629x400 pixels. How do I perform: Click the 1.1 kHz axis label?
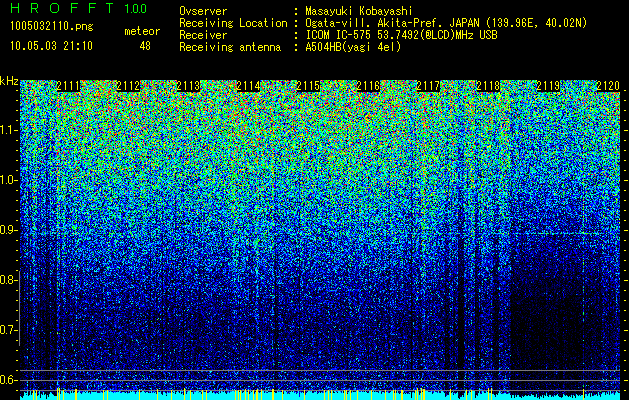[x=9, y=130]
